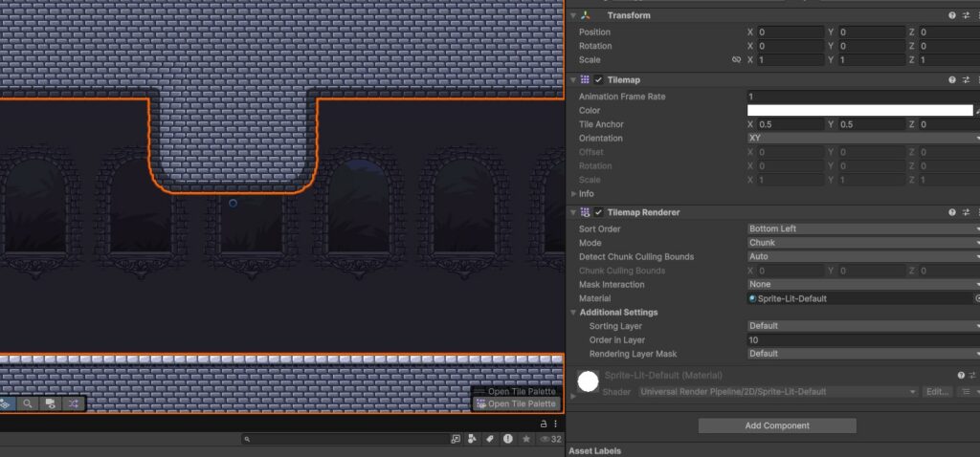This screenshot has width=980, height=457.
Task: Open the Sprite-Lit-Default material help
Action: pos(961,375)
